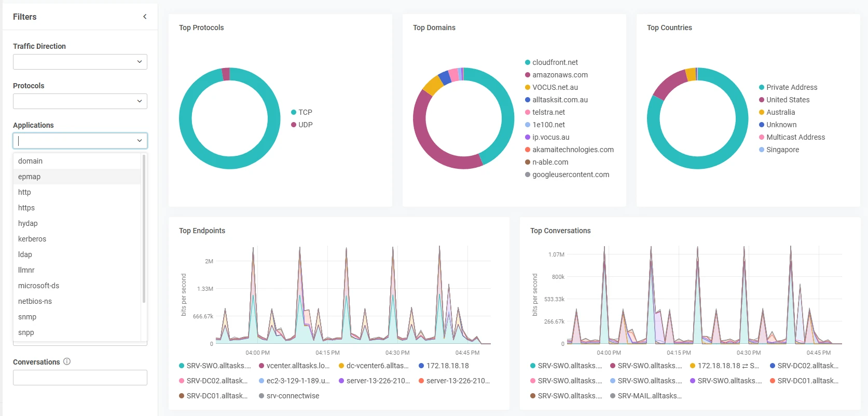Viewport: 868px width, 416px height.
Task: Click SRV-MAIL legend in Top Conversations
Action: 649,396
